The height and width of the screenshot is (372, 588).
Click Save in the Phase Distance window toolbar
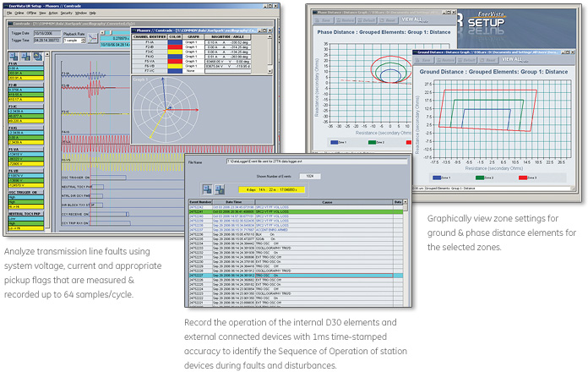click(324, 20)
